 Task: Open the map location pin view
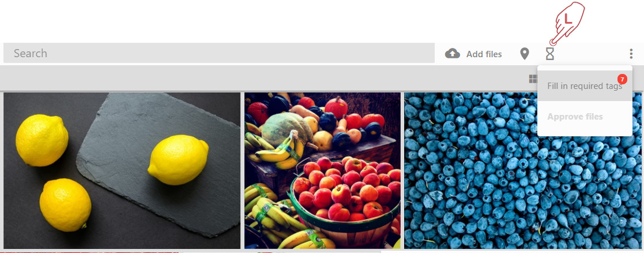pyautogui.click(x=525, y=54)
